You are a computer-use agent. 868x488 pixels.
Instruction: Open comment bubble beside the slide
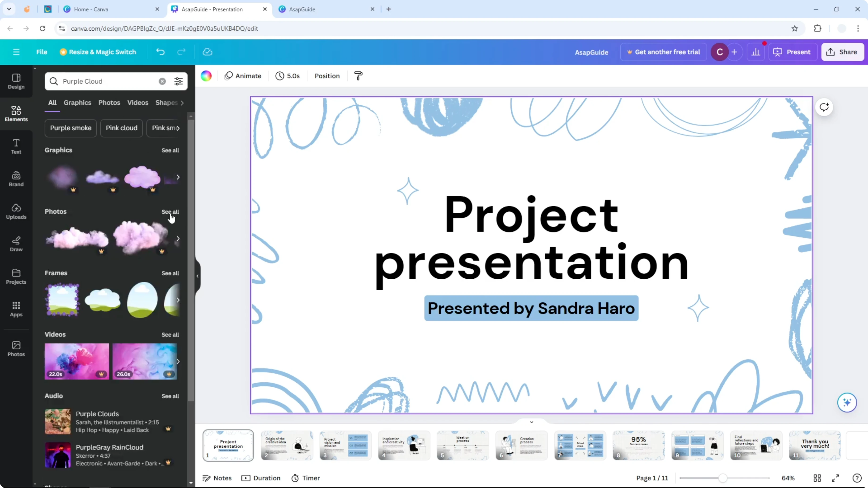pos(824,108)
